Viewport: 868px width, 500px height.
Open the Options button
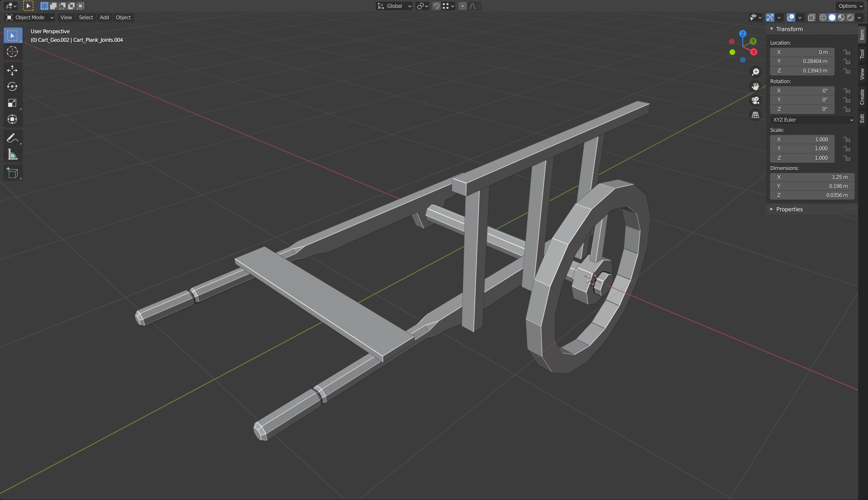click(x=850, y=6)
